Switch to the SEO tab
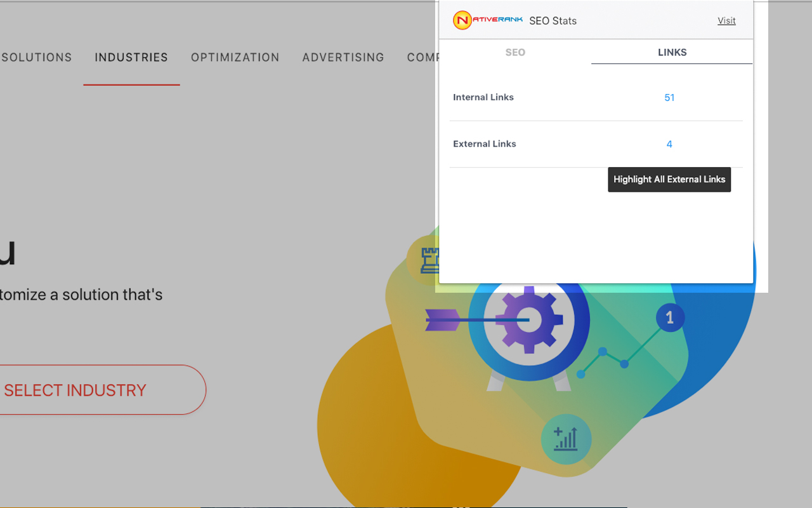812x508 pixels. (x=515, y=52)
